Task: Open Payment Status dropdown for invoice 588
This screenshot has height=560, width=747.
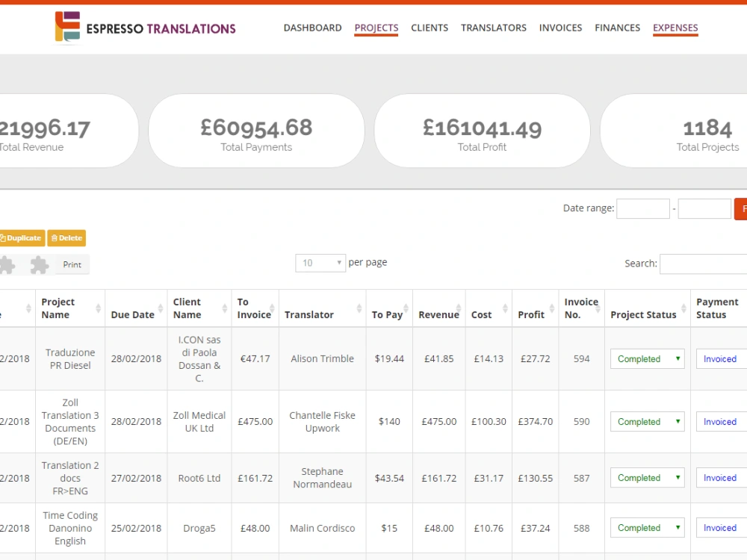Action: click(x=722, y=528)
